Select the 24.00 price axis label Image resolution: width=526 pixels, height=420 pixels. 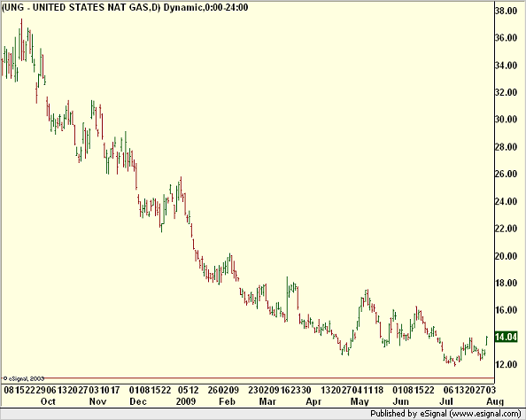506,201
